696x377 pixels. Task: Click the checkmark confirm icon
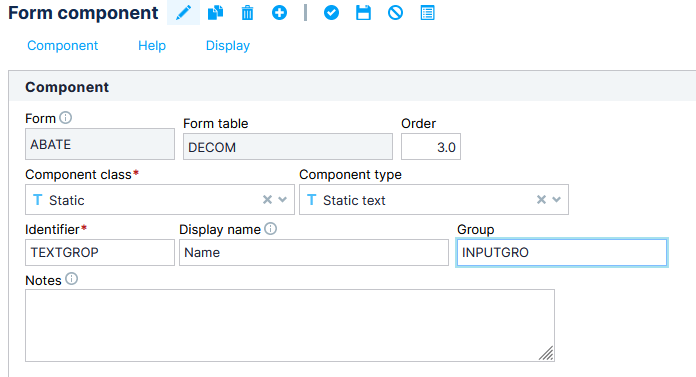coord(331,13)
